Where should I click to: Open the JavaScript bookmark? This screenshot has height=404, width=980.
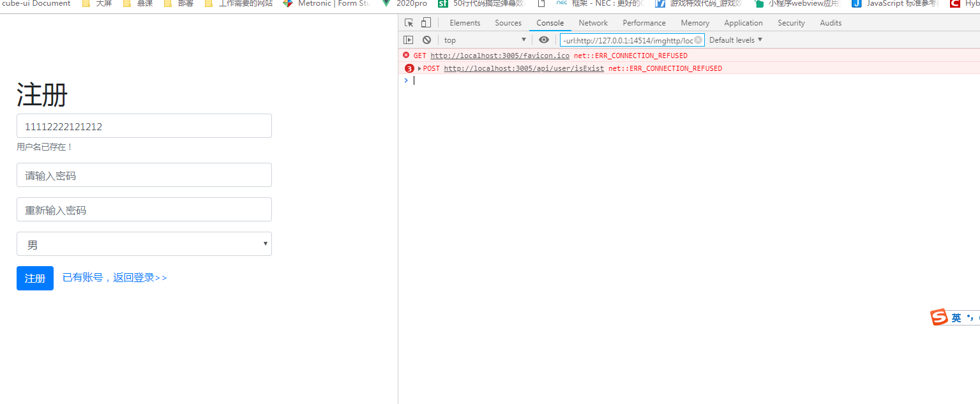click(x=895, y=4)
